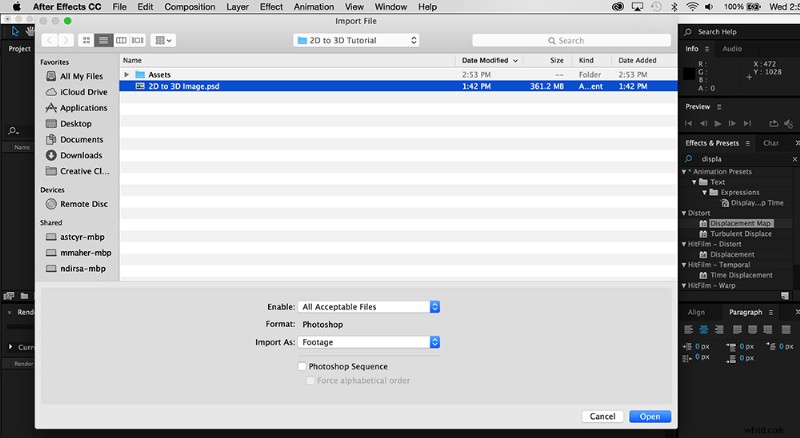Switch file browser to icon view
The image size is (800, 438).
point(87,40)
